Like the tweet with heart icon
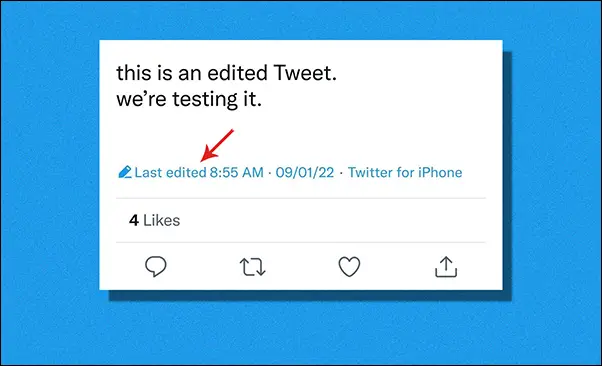 tap(349, 267)
